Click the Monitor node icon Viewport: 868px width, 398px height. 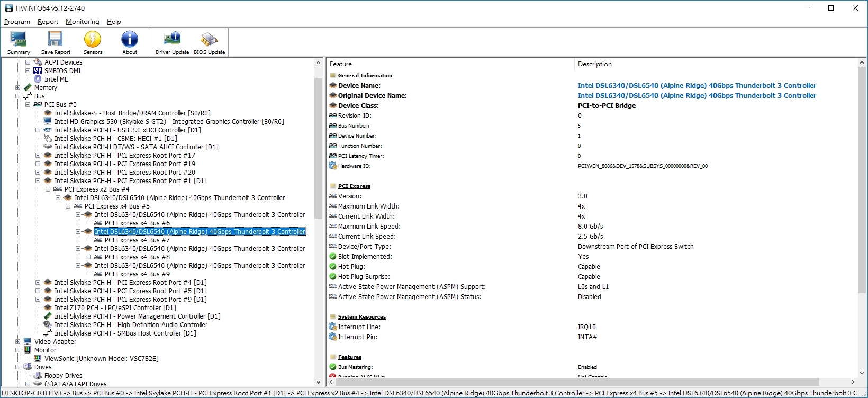tap(28, 350)
